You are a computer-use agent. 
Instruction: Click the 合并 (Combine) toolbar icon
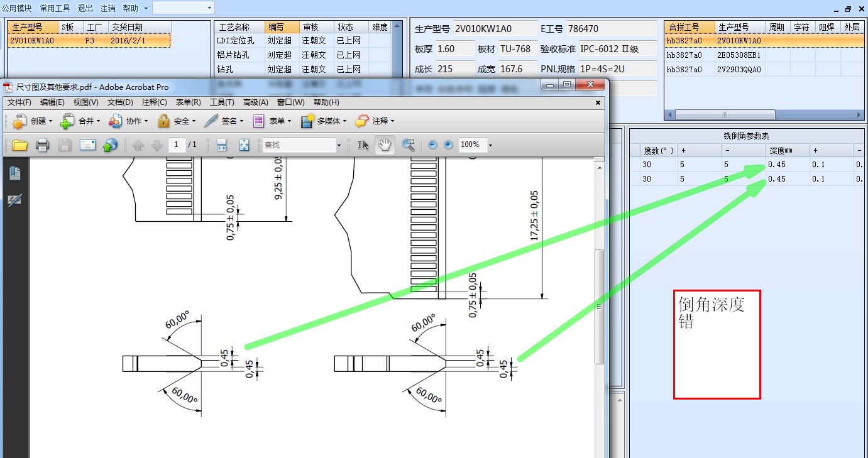coord(67,121)
